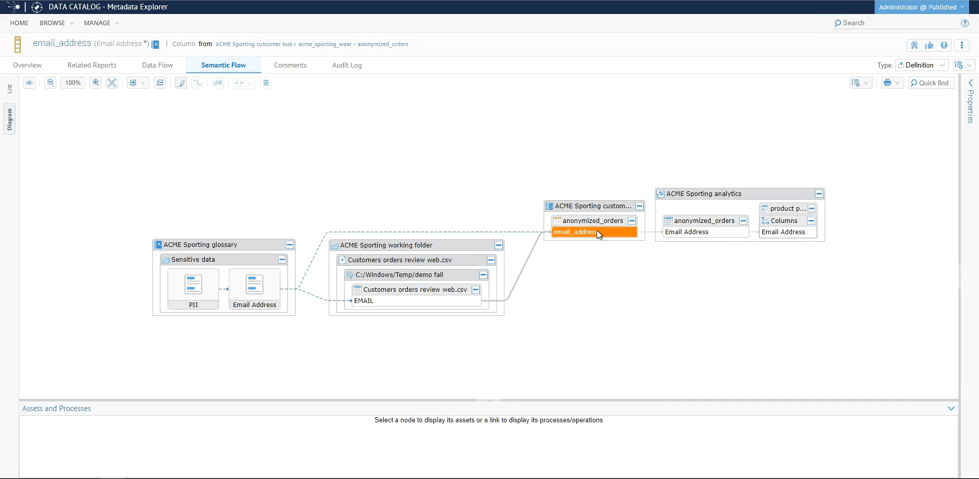Open the BROWSE menu

(56, 23)
